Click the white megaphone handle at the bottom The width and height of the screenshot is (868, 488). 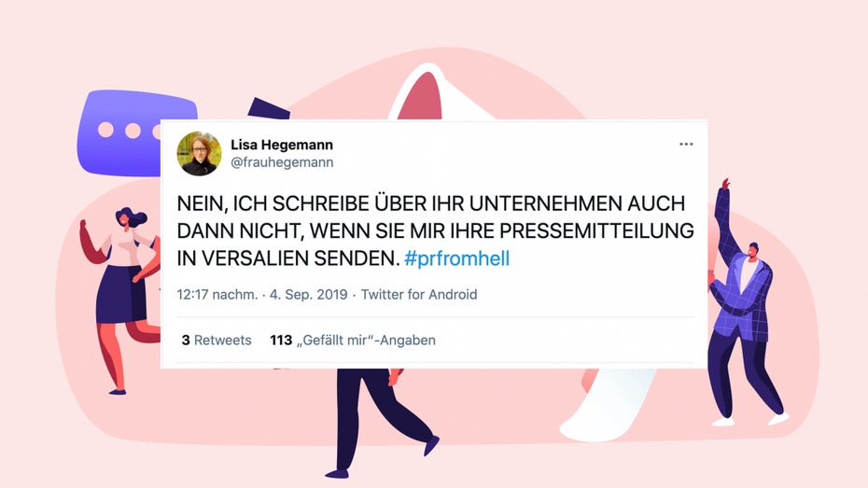coord(608,404)
